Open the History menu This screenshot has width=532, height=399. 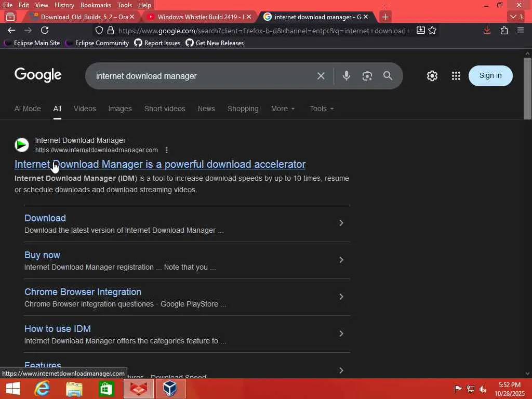(64, 5)
